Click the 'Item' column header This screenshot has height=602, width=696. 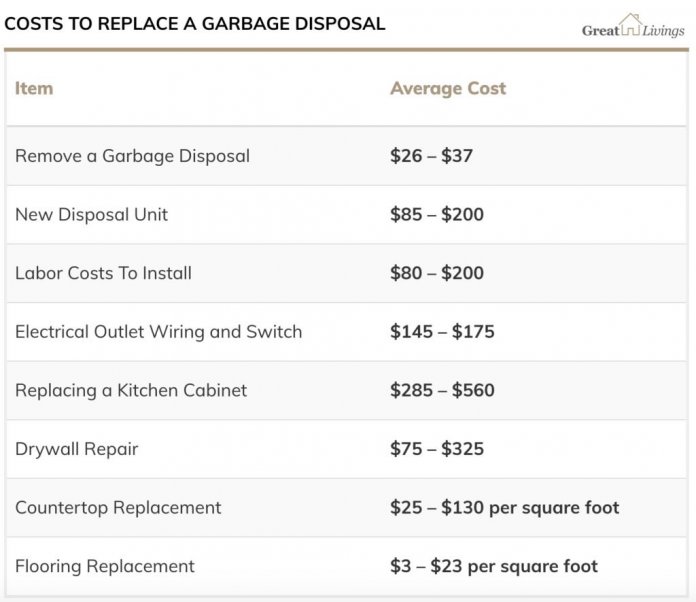34,88
